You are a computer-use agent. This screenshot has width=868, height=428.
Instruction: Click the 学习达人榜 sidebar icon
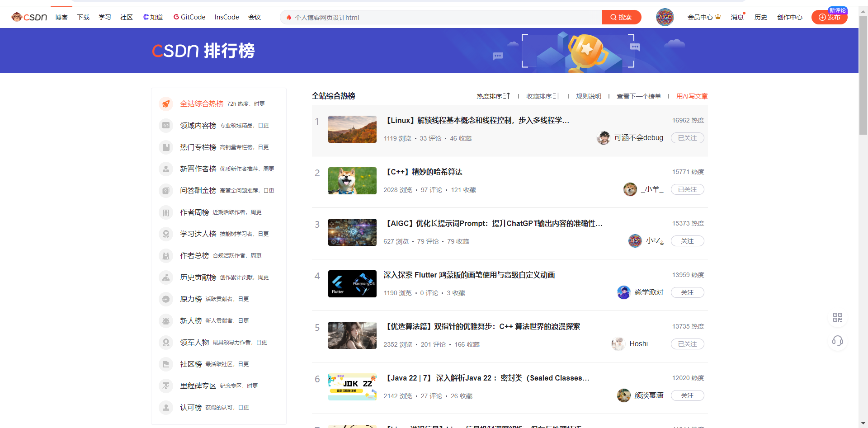coord(166,234)
